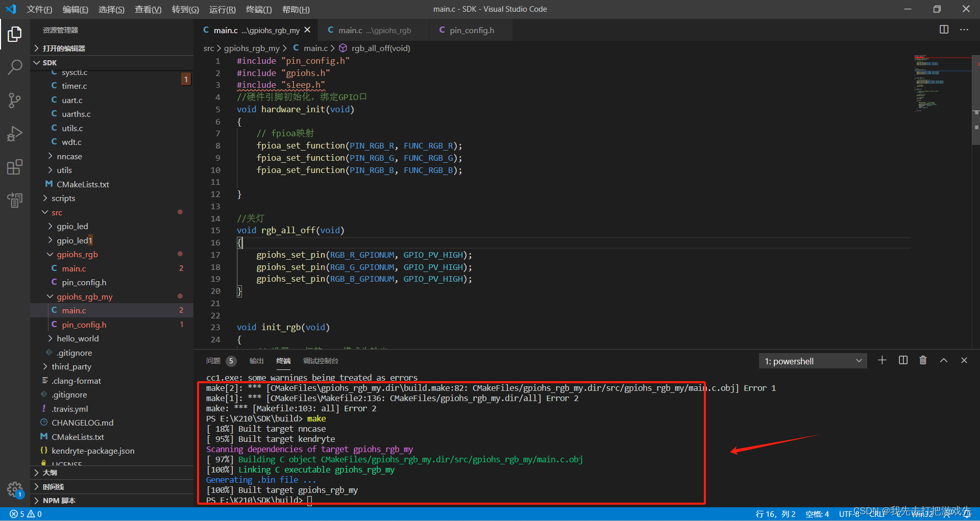Open editor More Actions ellipsis menu
980x521 pixels.
click(x=964, y=30)
